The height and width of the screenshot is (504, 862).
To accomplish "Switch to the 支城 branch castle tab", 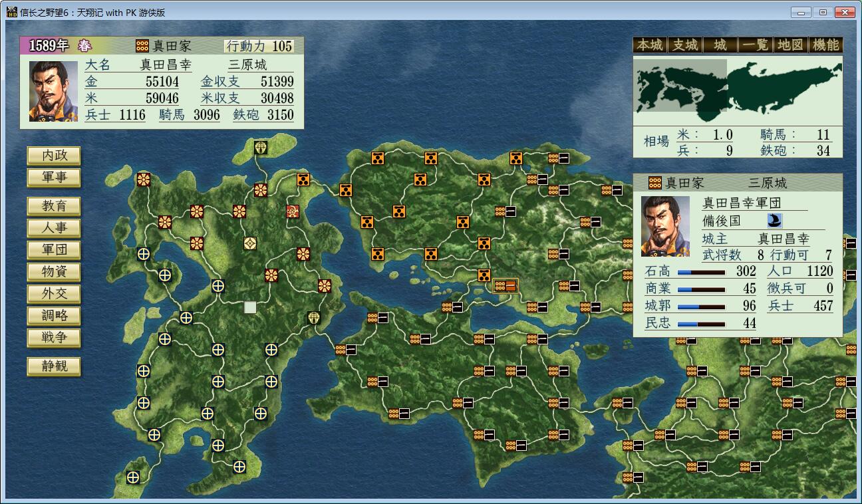I will 685,45.
